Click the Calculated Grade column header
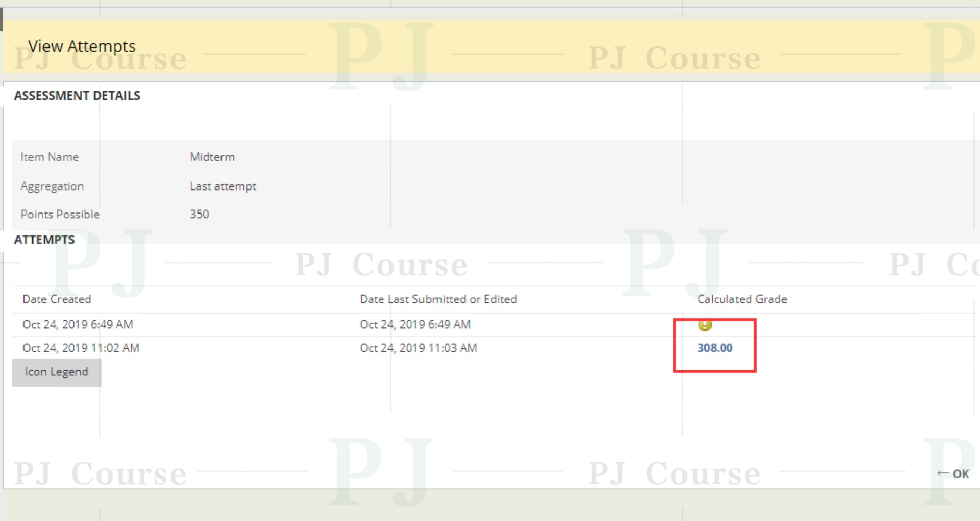Screen dimensions: 980x521 pos(742,299)
